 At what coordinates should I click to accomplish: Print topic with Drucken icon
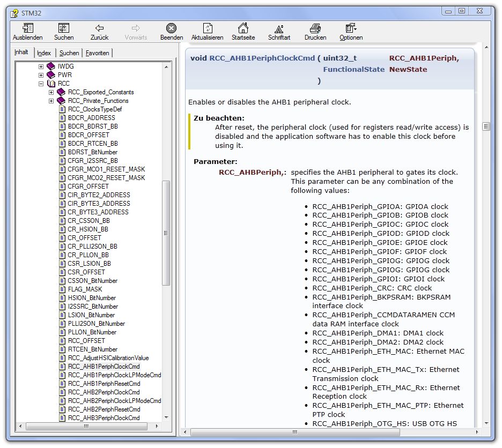[x=315, y=28]
